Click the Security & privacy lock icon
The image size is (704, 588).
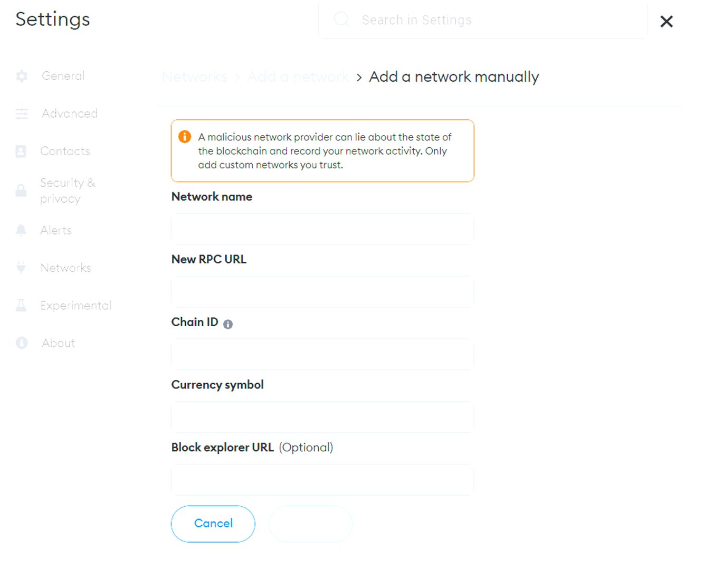click(21, 191)
